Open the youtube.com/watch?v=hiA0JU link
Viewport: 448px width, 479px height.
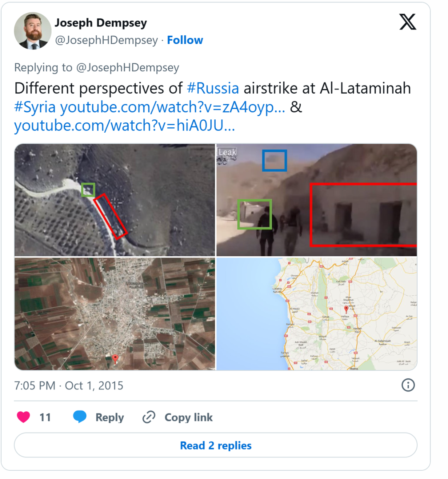(x=124, y=126)
